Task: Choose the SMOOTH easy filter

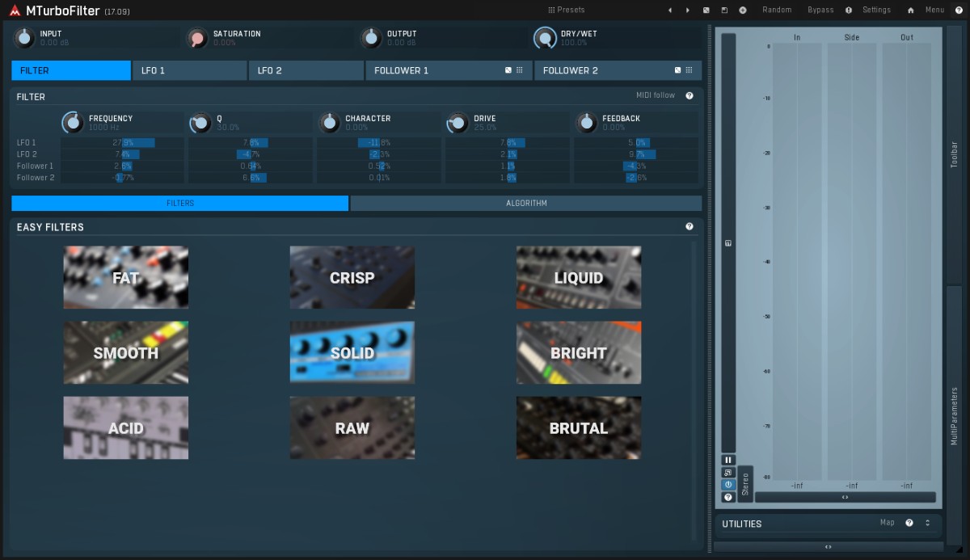Action: tap(126, 352)
